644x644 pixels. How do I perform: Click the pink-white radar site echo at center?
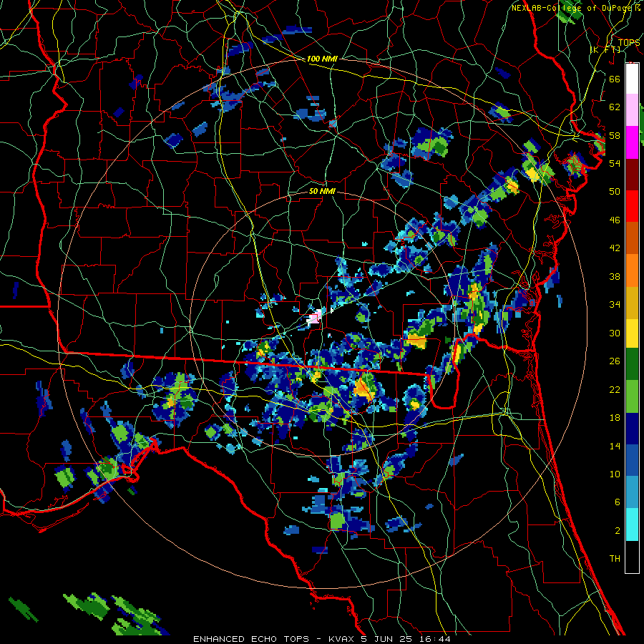click(315, 318)
